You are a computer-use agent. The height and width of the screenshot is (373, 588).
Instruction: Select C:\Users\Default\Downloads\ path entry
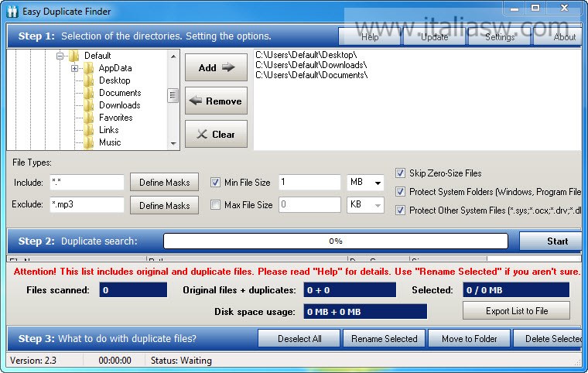pos(311,65)
